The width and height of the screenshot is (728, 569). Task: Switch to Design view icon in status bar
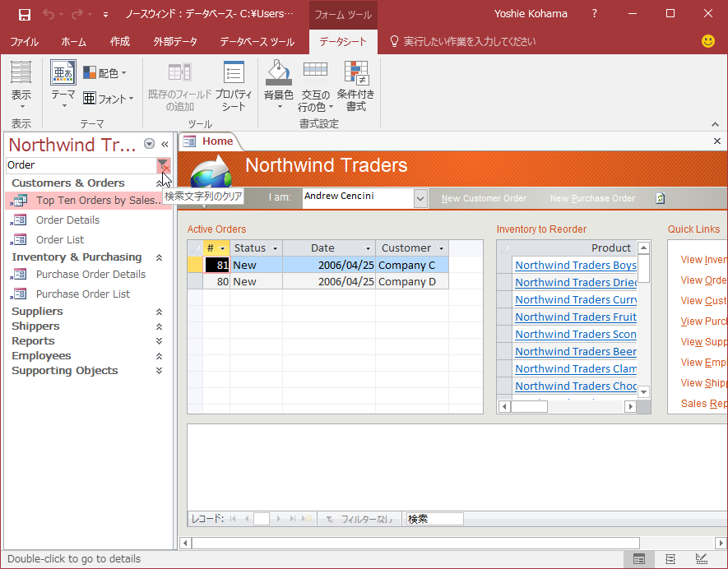tap(701, 559)
